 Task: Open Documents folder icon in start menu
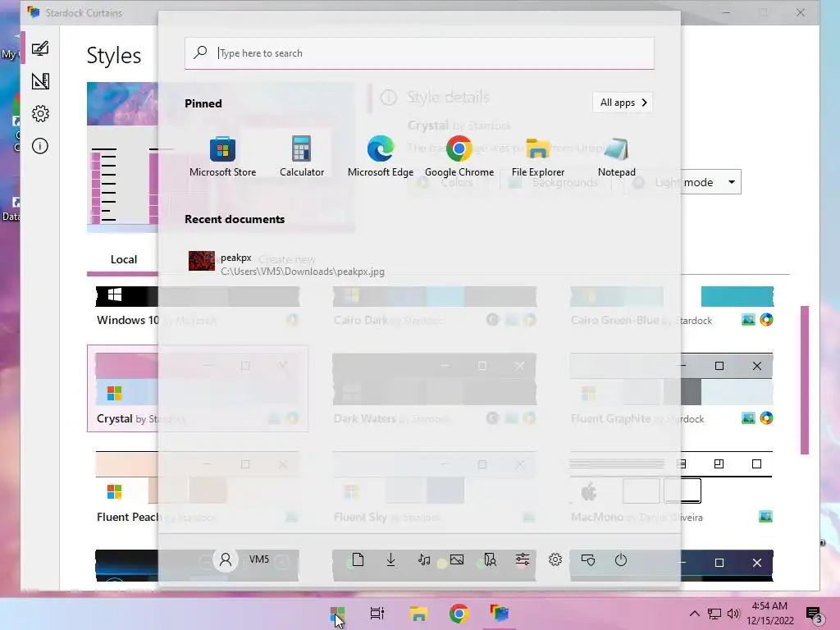[358, 559]
